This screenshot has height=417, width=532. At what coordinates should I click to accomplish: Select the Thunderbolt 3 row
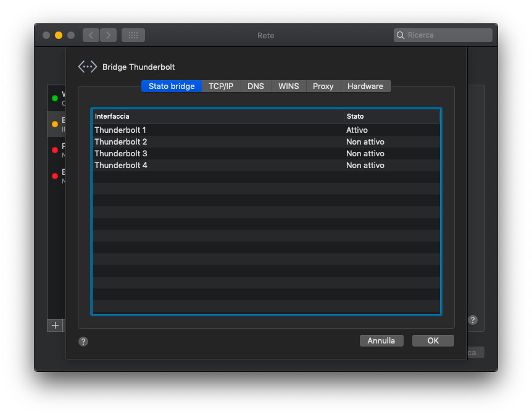tap(267, 153)
